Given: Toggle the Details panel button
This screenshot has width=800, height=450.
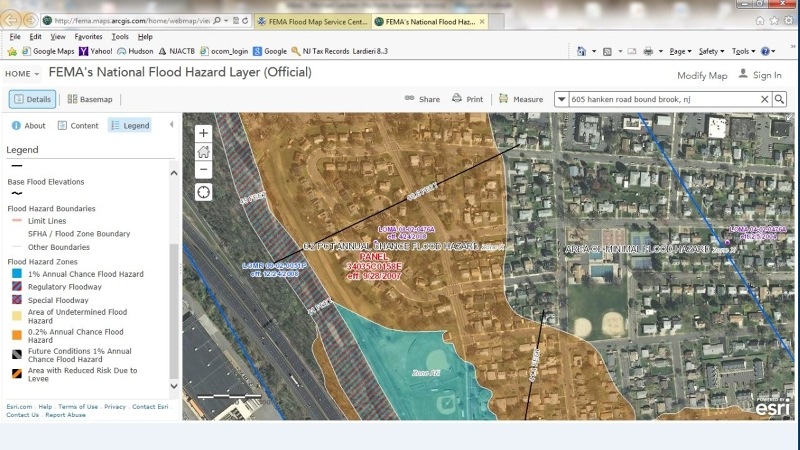Looking at the screenshot, I should (32, 99).
